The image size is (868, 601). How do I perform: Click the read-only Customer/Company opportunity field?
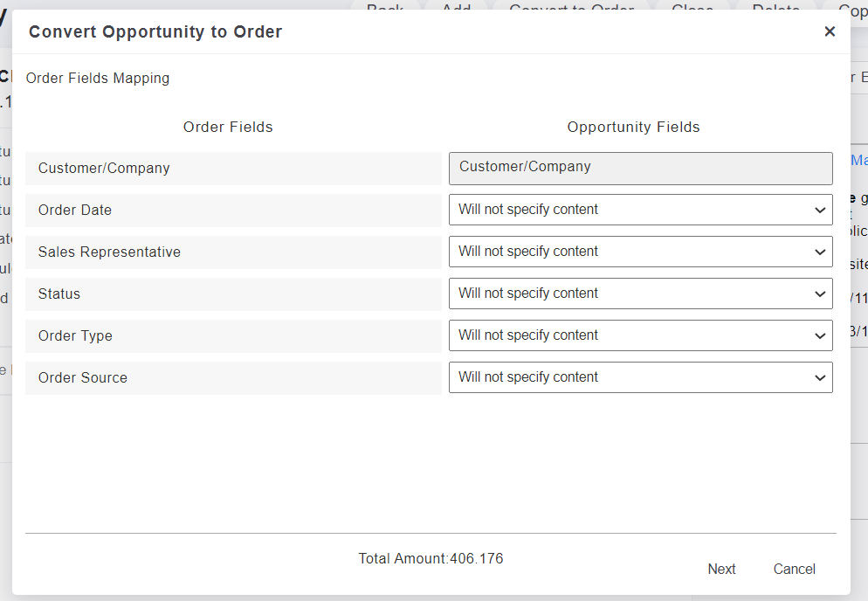[x=640, y=168]
